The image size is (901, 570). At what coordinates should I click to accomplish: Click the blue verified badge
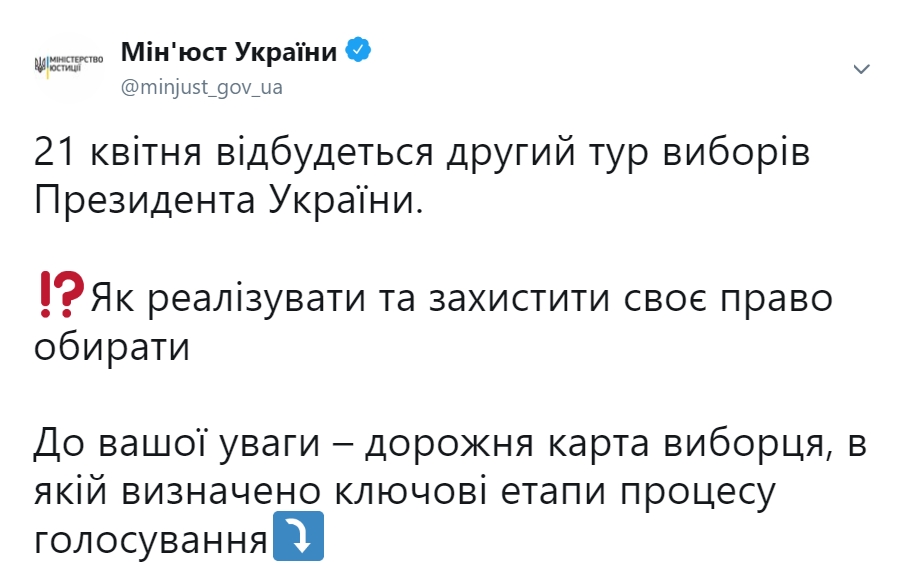coord(358,51)
